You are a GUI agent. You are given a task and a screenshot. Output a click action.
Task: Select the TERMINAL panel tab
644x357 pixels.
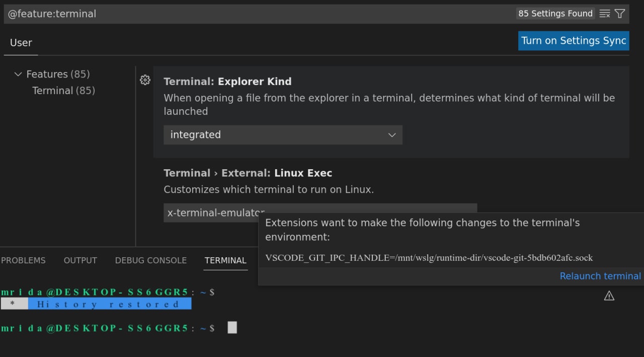[x=225, y=260]
